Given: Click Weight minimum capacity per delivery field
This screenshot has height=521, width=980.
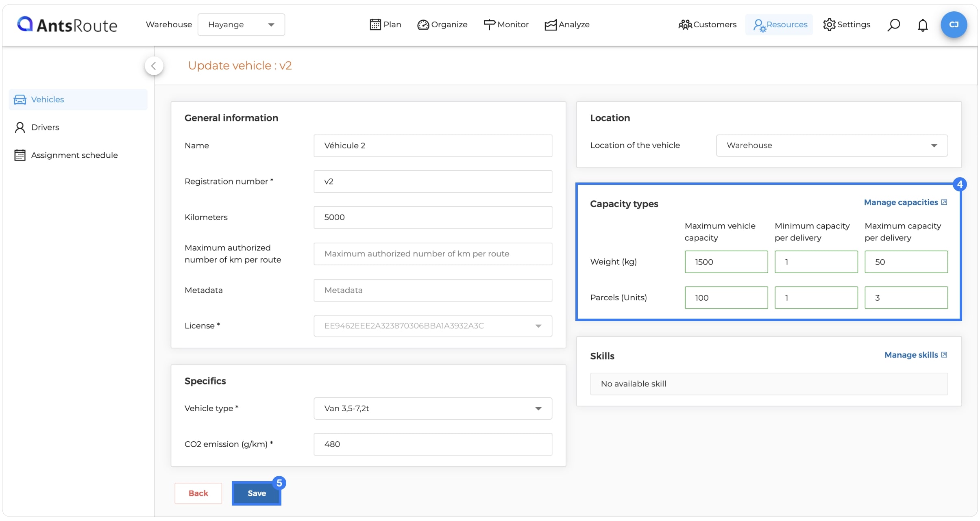Looking at the screenshot, I should click(816, 262).
